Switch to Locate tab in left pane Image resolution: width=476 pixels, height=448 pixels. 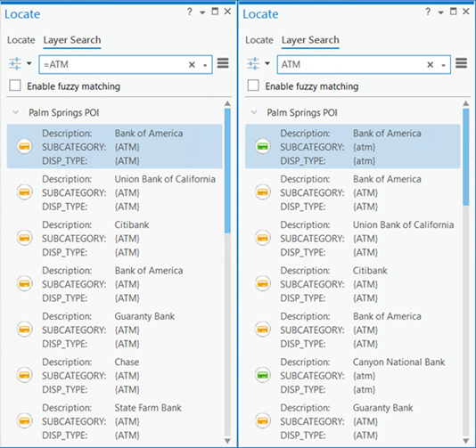pyautogui.click(x=21, y=40)
